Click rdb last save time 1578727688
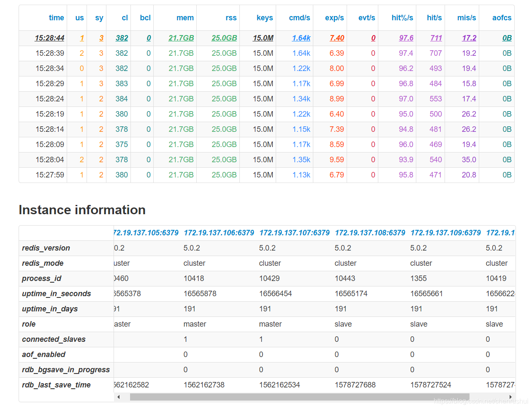Viewport: 532px width, 409px height. pyautogui.click(x=355, y=385)
